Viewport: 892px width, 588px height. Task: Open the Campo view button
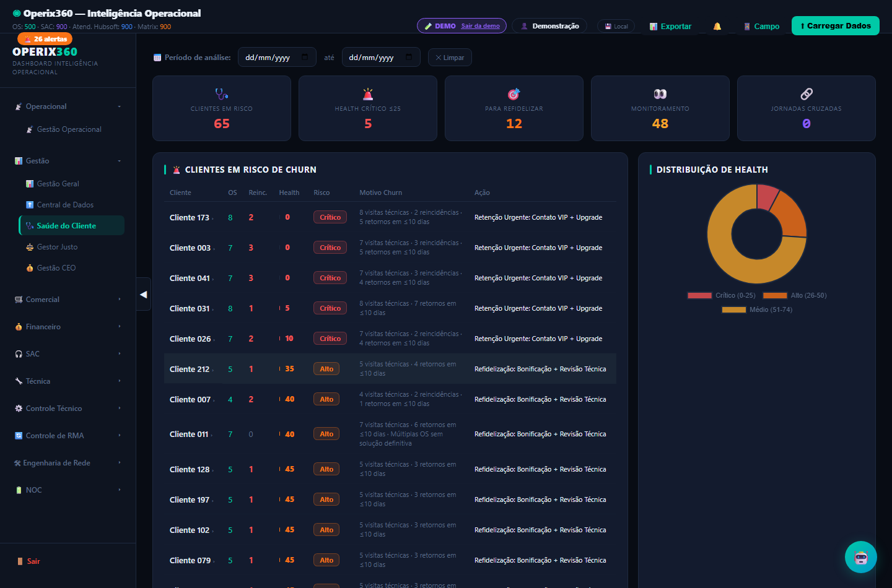click(761, 27)
